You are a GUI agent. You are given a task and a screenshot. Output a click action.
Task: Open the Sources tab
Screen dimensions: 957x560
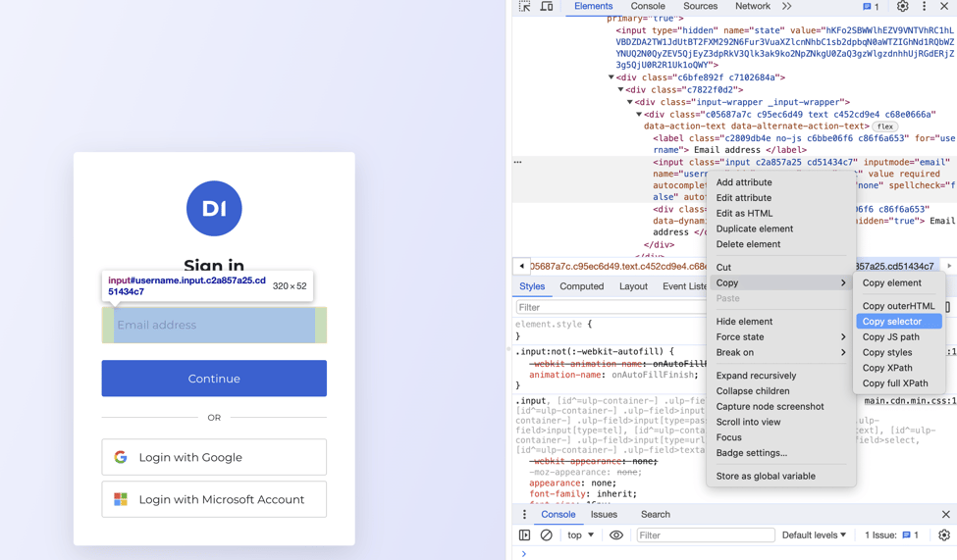700,6
